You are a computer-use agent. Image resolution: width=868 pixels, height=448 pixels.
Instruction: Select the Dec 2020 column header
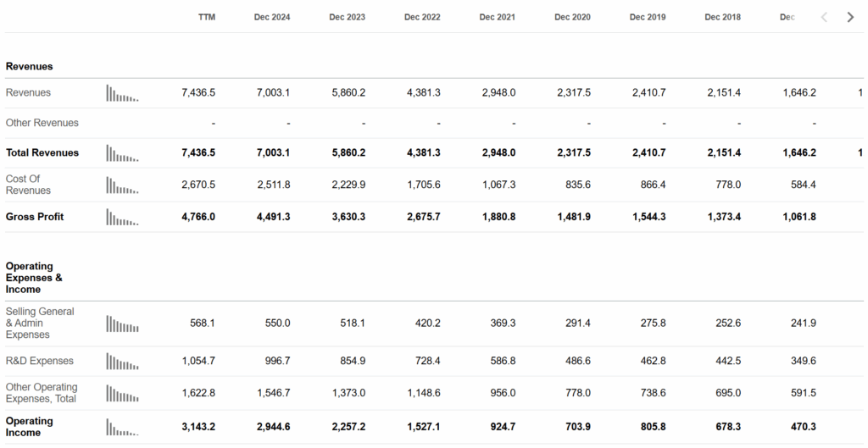tap(572, 17)
